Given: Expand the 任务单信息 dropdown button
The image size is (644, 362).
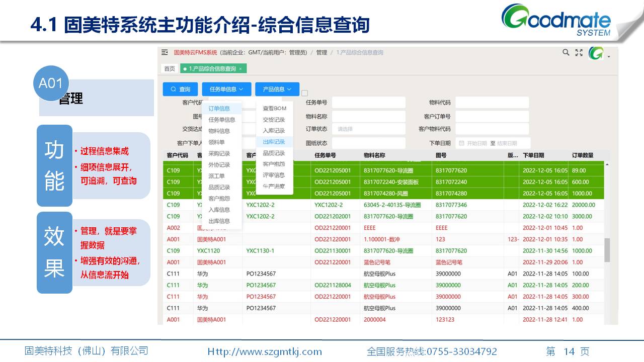Looking at the screenshot, I should [x=226, y=89].
